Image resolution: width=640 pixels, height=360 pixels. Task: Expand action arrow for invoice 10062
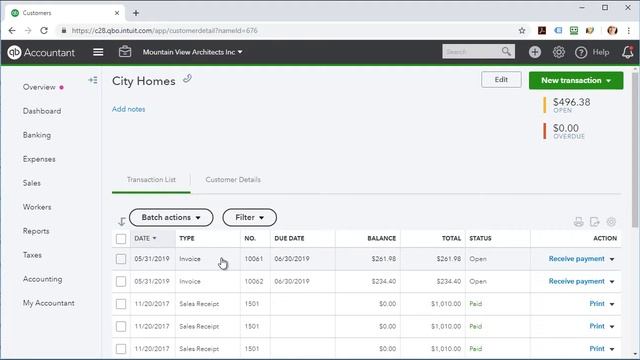[612, 282]
